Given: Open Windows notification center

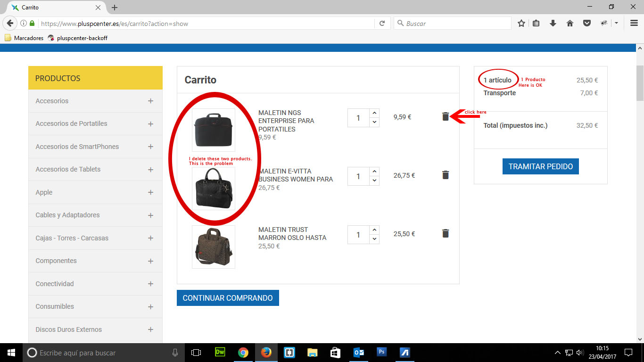Looking at the screenshot, I should pos(628,353).
